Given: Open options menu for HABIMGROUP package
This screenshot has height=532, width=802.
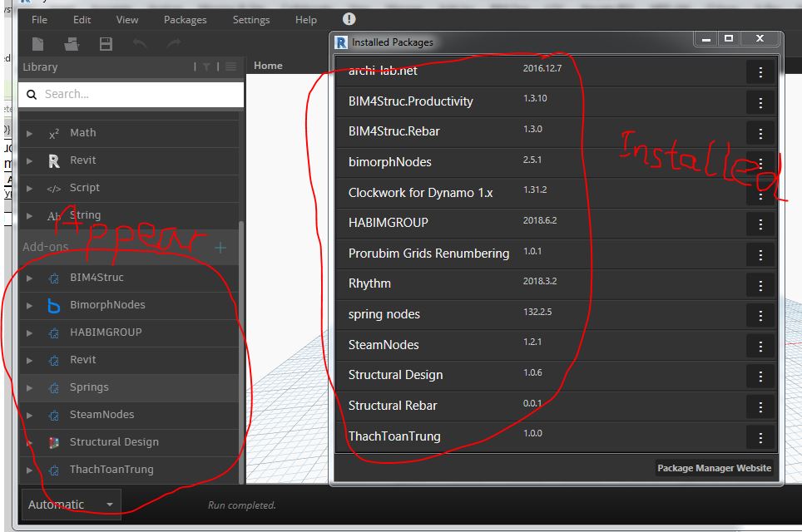Looking at the screenshot, I should (x=760, y=224).
